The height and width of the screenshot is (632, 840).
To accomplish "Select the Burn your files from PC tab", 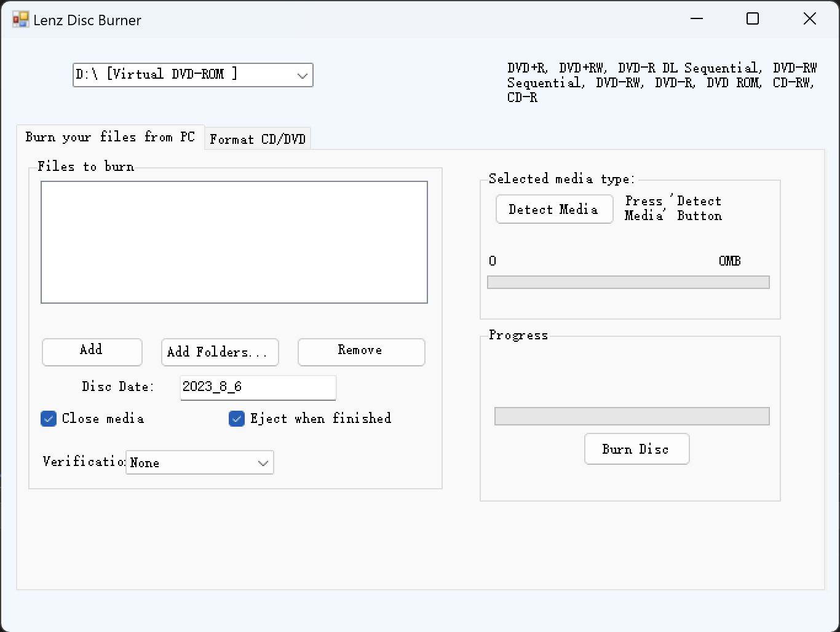I will coord(111,136).
